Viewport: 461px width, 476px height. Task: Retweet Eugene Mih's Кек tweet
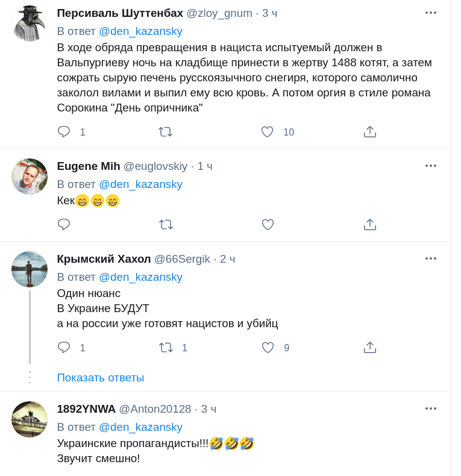point(166,225)
